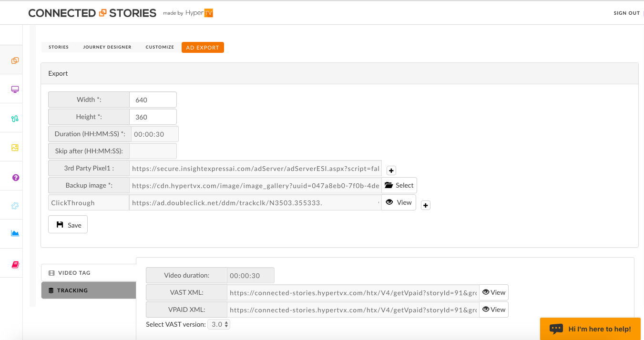Click Select to choose backup image
The height and width of the screenshot is (340, 644).
399,185
